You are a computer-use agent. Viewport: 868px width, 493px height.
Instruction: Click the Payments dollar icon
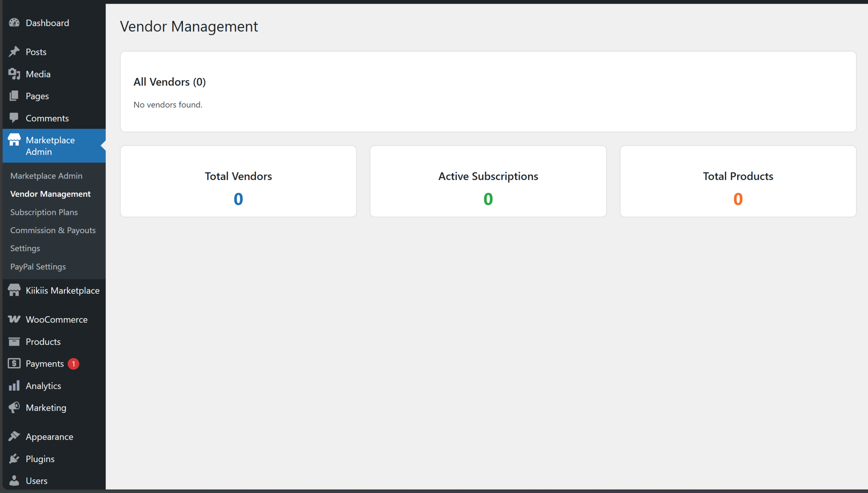(14, 363)
